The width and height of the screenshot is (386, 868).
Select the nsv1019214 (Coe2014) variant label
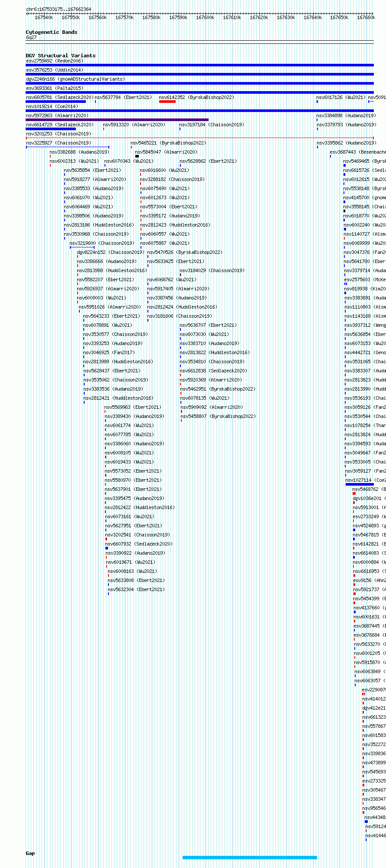pos(52,106)
